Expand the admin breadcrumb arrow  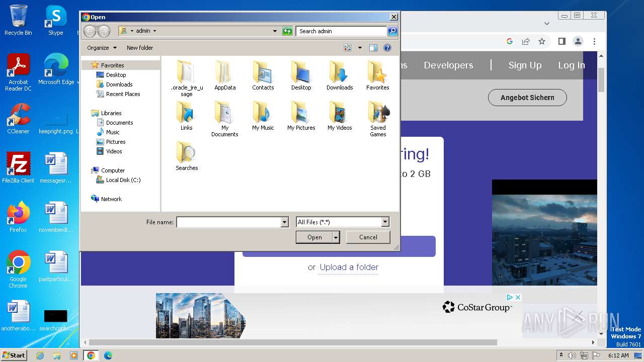point(154,31)
